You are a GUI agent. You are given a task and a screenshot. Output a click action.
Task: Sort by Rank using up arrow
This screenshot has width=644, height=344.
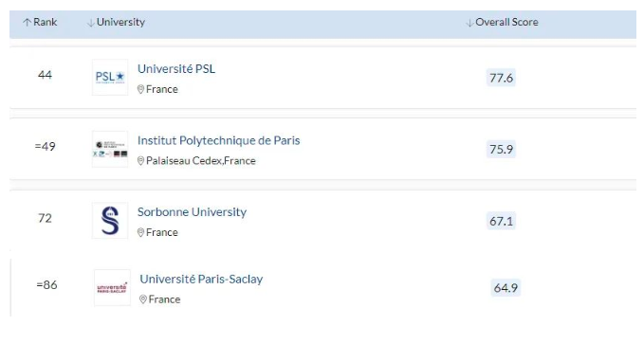[28, 23]
